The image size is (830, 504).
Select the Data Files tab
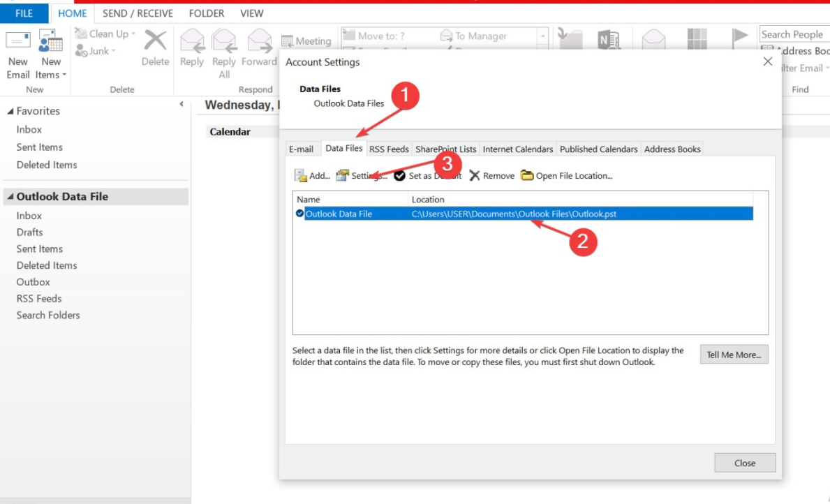point(344,148)
